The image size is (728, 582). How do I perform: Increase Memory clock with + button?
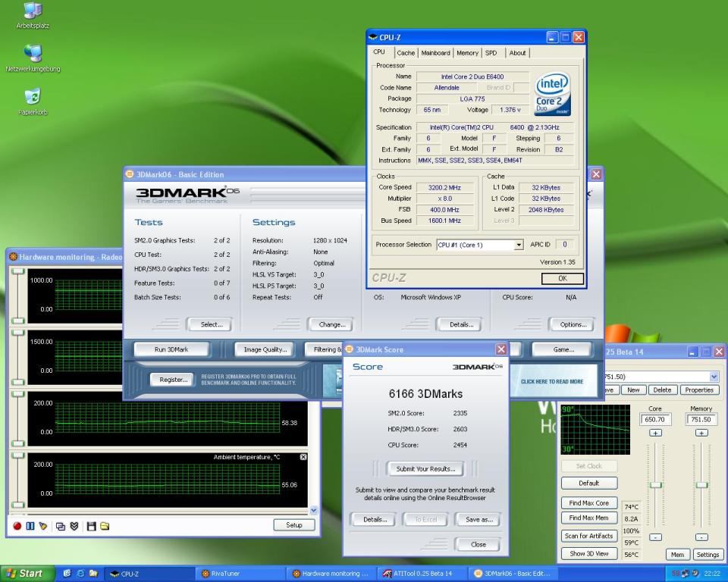pyautogui.click(x=701, y=433)
